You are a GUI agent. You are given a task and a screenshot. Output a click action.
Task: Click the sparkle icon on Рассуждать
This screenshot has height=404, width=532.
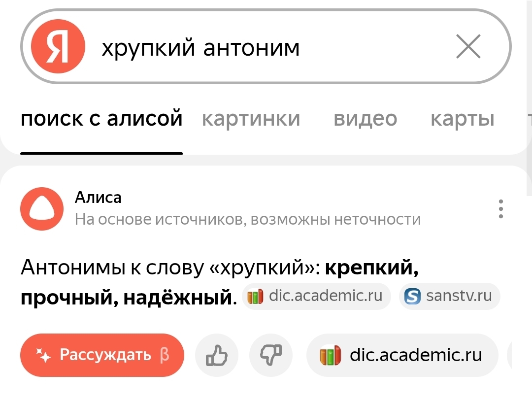click(x=44, y=356)
